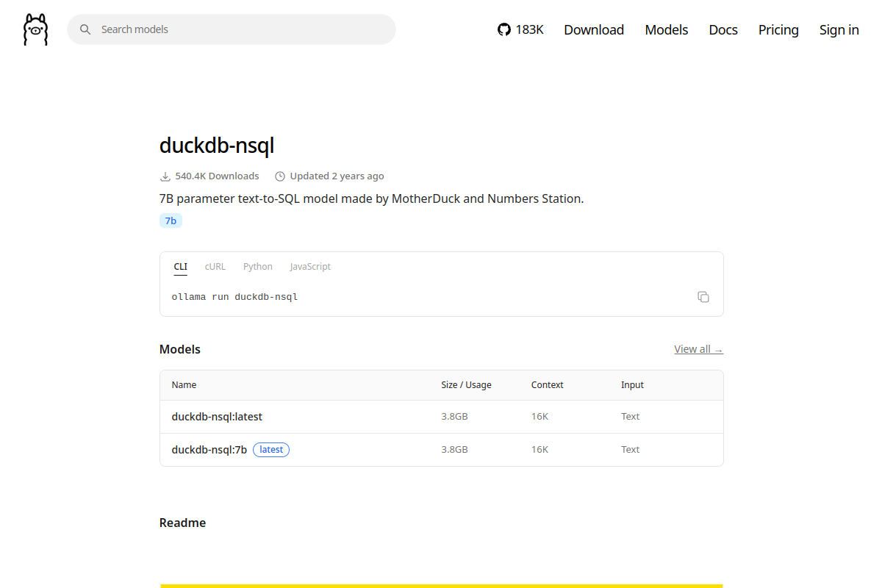This screenshot has width=882, height=588.
Task: Focus the Search models field
Action: click(x=232, y=29)
